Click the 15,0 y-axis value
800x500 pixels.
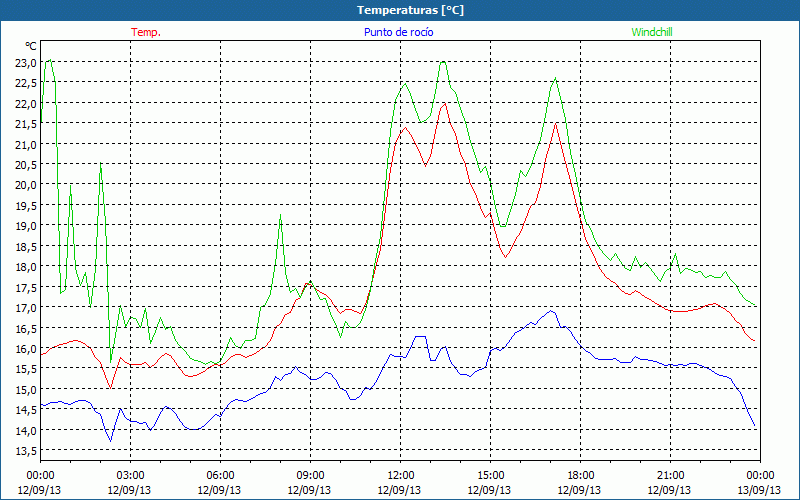[x=28, y=389]
